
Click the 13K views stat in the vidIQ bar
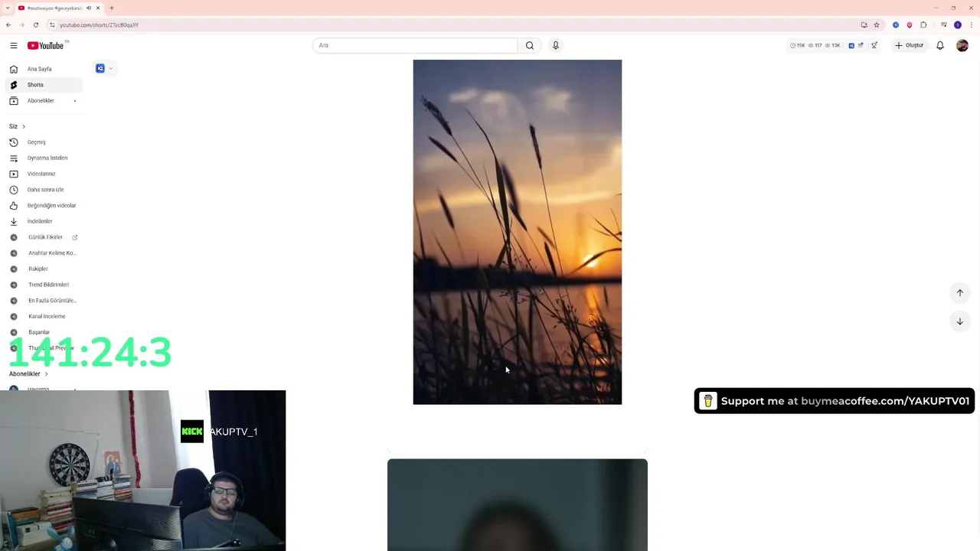833,45
